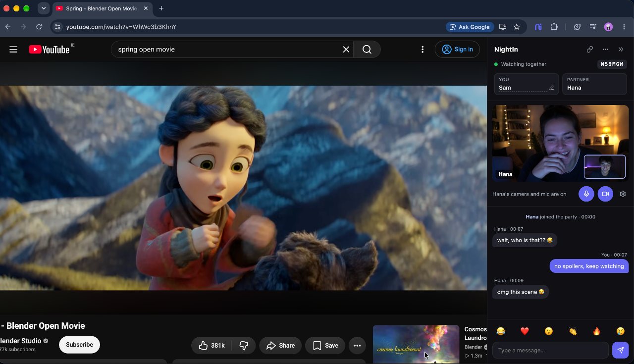The width and height of the screenshot is (634, 364).
Task: Show more actions beside the Save button
Action: [x=357, y=346]
